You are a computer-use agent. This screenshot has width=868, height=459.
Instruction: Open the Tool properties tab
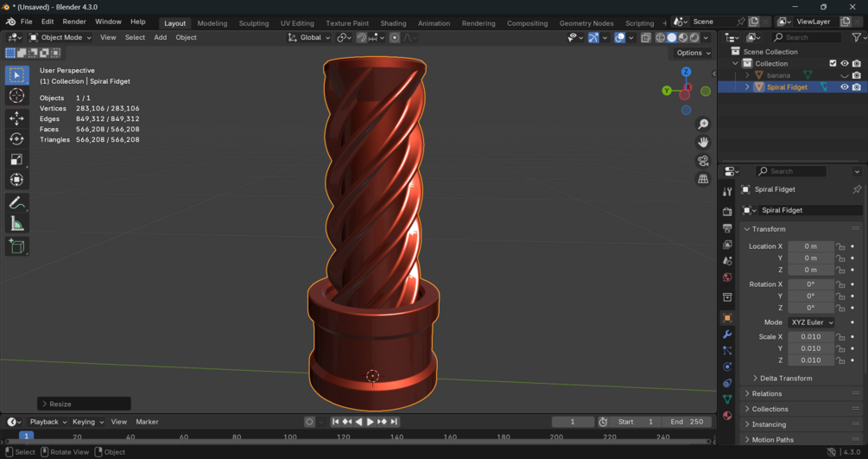click(x=727, y=192)
